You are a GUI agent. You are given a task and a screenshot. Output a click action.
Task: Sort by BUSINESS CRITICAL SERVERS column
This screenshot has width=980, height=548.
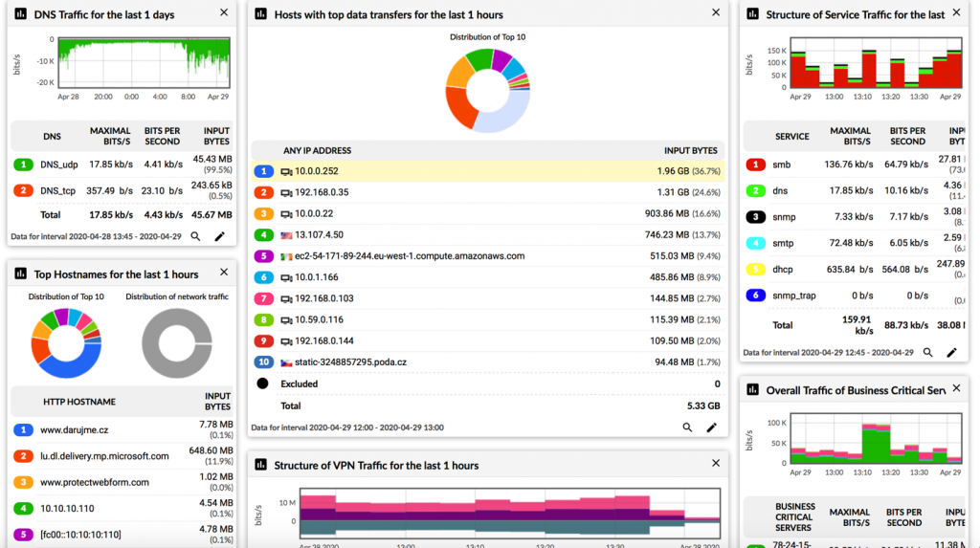[x=794, y=516]
